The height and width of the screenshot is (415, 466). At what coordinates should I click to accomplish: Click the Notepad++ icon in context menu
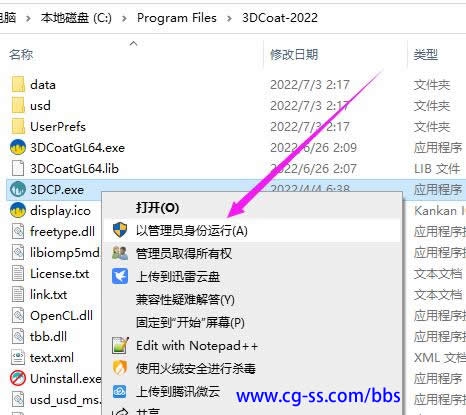click(x=120, y=345)
